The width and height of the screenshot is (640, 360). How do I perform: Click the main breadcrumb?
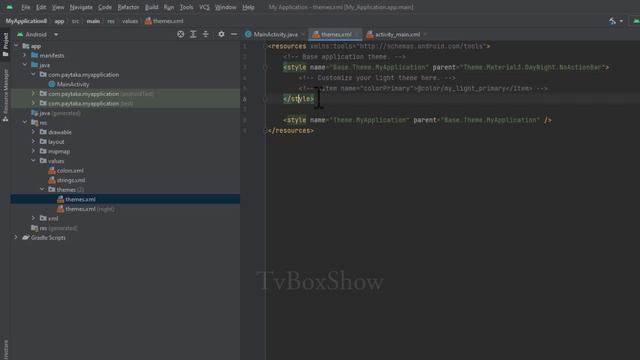pos(93,21)
